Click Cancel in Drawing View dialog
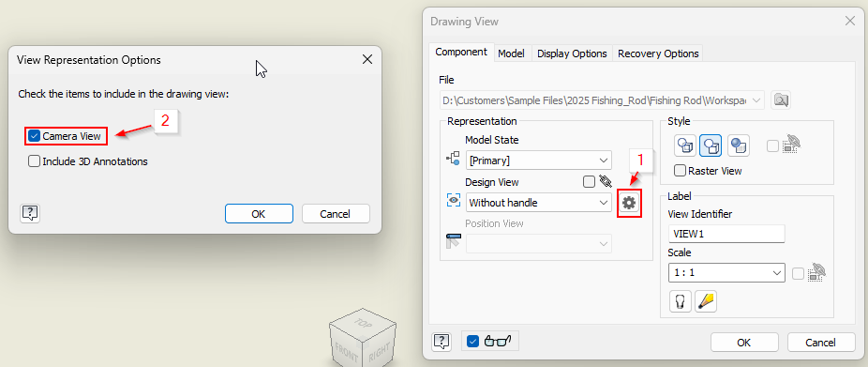The height and width of the screenshot is (367, 868). 821,342
